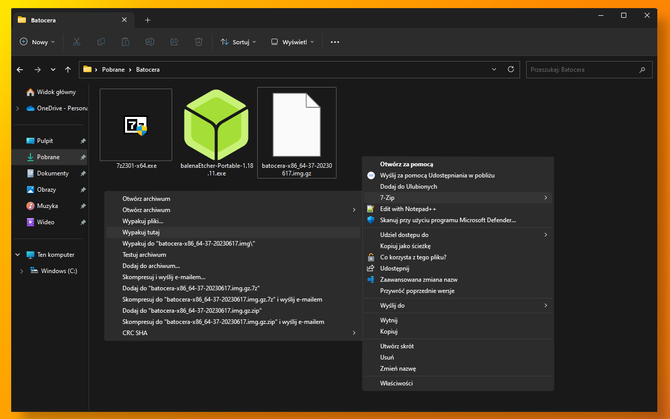The height and width of the screenshot is (419, 670).
Task: Choose Wypakuj tutaj from 7-Zip submenu
Action: coord(233,232)
